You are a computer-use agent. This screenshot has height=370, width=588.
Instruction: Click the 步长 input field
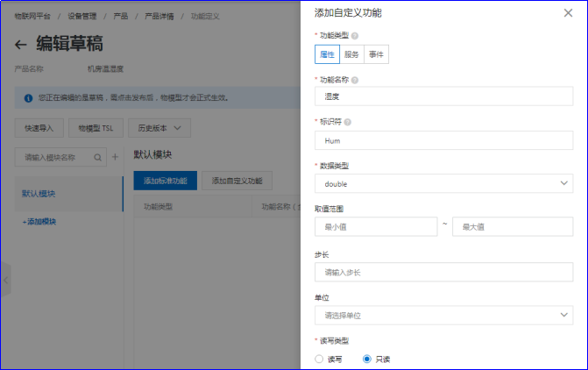point(443,273)
